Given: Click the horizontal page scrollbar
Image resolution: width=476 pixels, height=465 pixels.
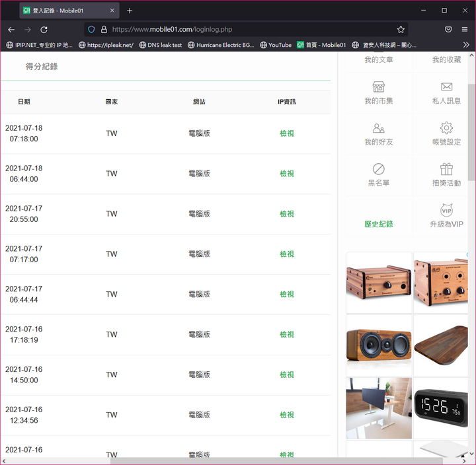Looking at the screenshot, I should coord(276,461).
